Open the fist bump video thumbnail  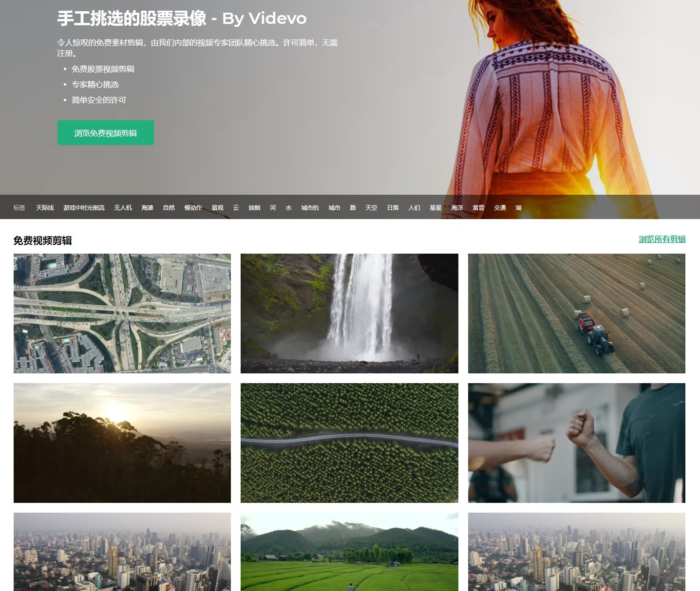[x=577, y=443]
